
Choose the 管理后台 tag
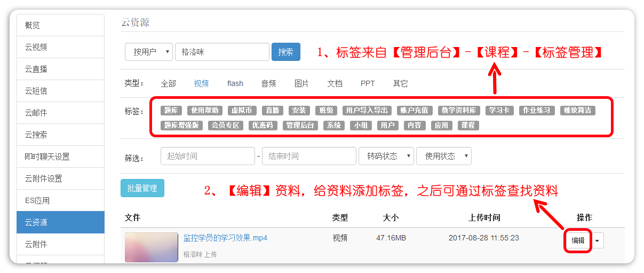tap(300, 126)
